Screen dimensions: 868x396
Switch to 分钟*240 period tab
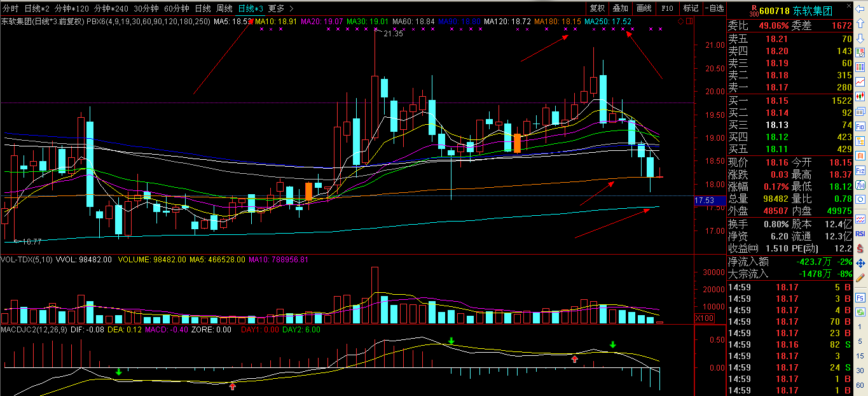(x=111, y=8)
